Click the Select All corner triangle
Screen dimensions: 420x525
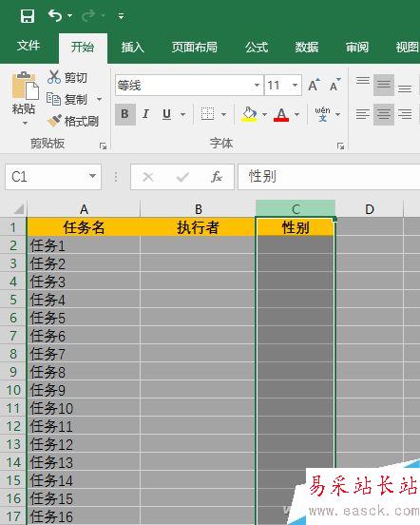point(18,209)
